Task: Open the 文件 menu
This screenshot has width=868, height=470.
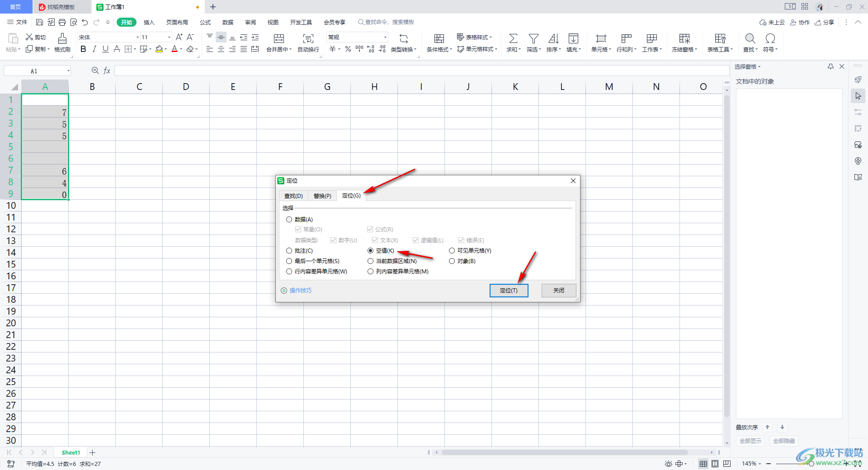Action: pos(17,22)
